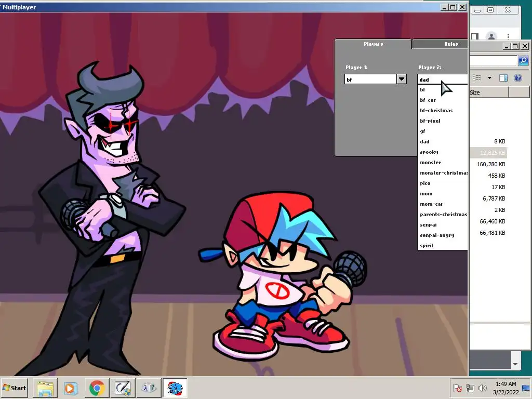Sort by the Size column header
Viewport: 532px width, 399px height.
[488, 92]
